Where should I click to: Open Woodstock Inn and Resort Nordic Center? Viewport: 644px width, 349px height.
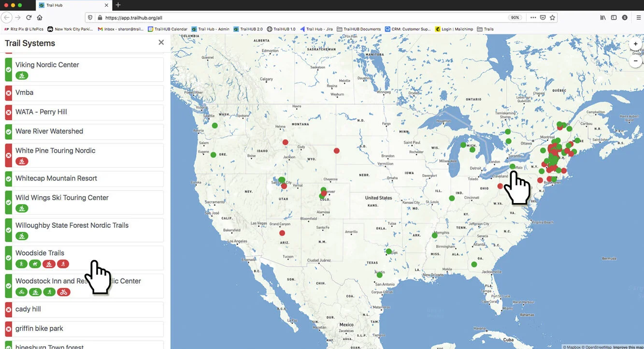[x=84, y=286]
